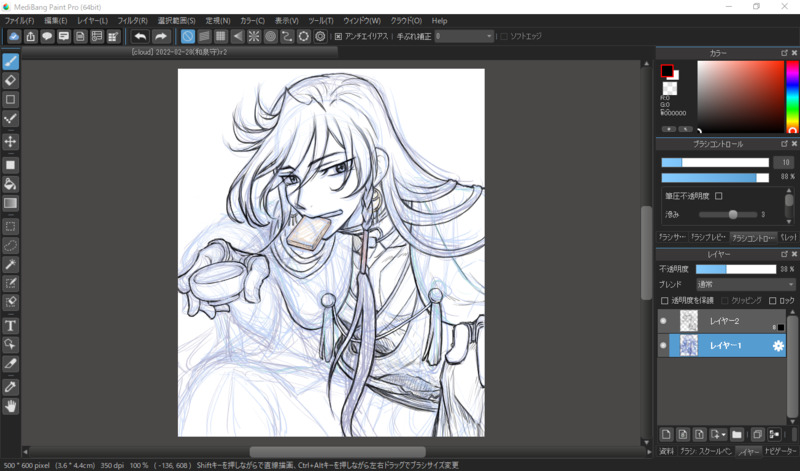Screen dimensions: 800x471
Task: Create a new layer folder
Action: [x=736, y=434]
